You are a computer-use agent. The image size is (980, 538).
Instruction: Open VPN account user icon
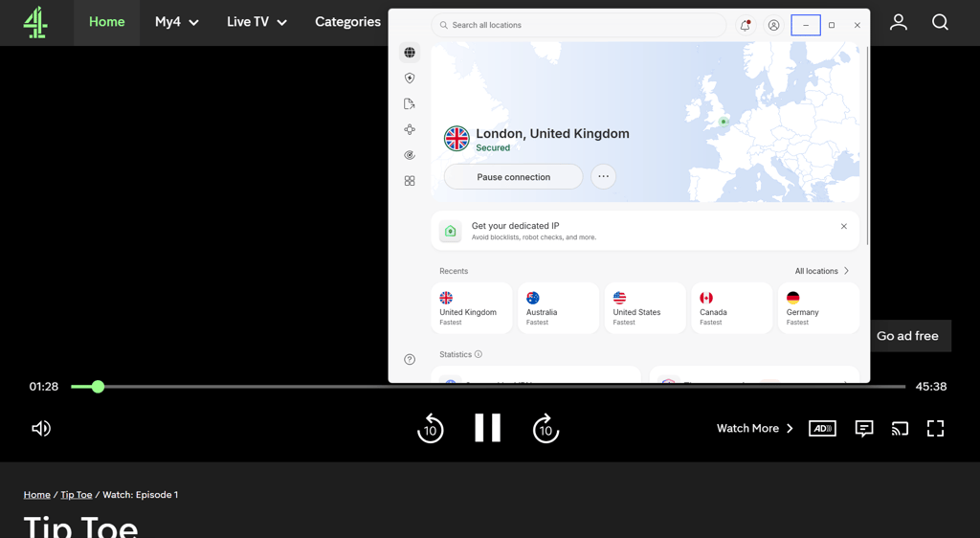[773, 26]
